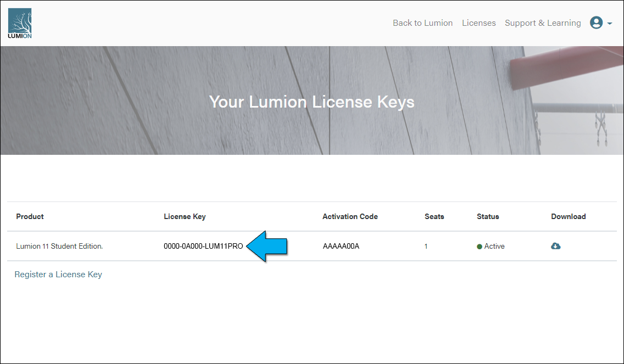This screenshot has height=364, width=624.
Task: Open Support & Learning page
Action: (542, 23)
